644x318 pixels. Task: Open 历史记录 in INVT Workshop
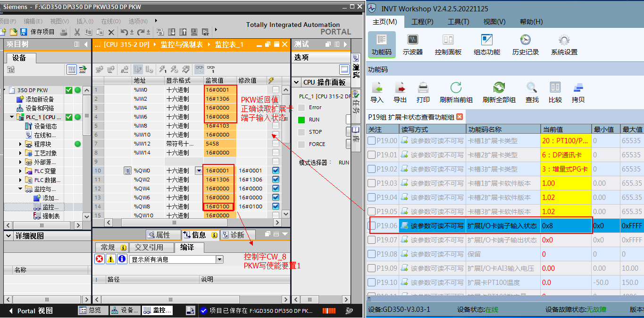tap(526, 44)
